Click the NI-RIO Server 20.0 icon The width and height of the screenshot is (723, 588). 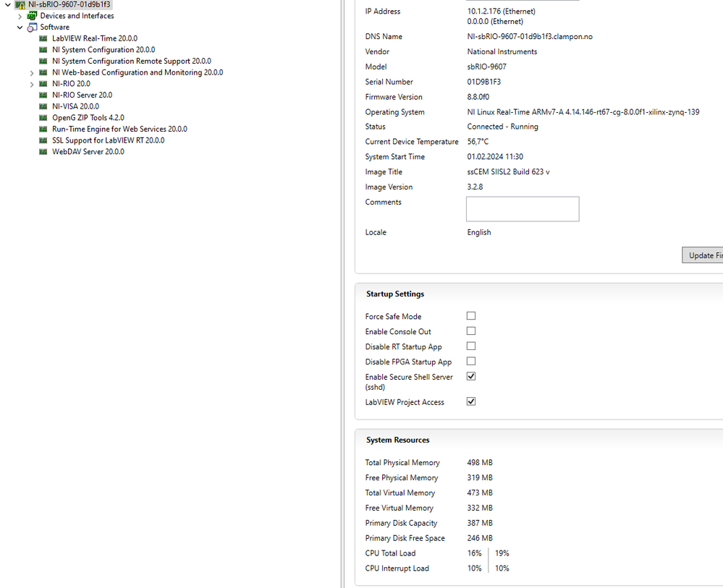43,95
